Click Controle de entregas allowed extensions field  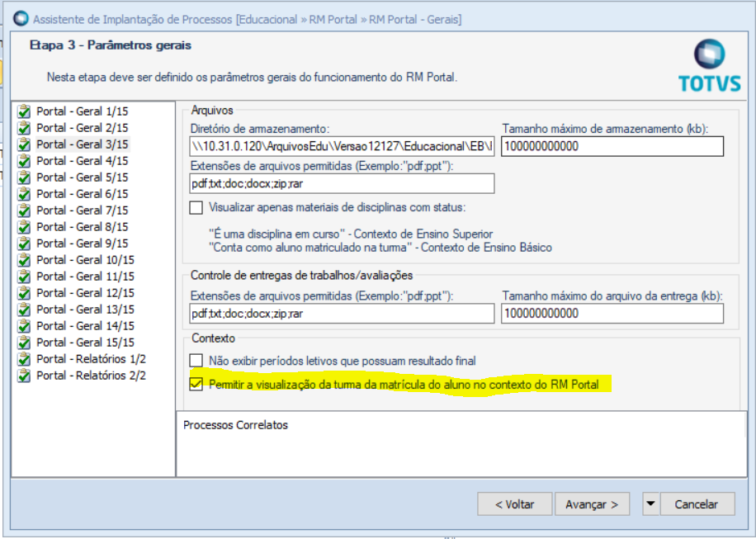(x=342, y=314)
